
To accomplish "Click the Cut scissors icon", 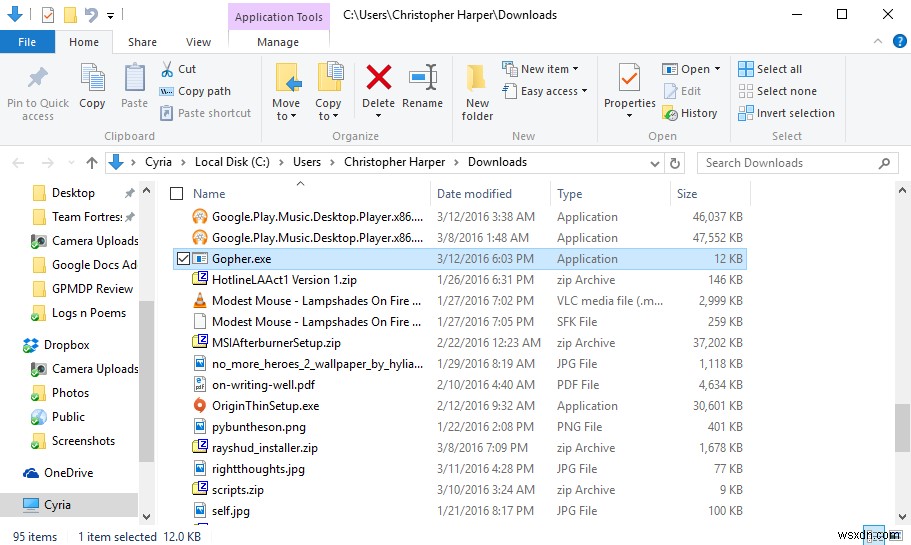I will [x=167, y=69].
